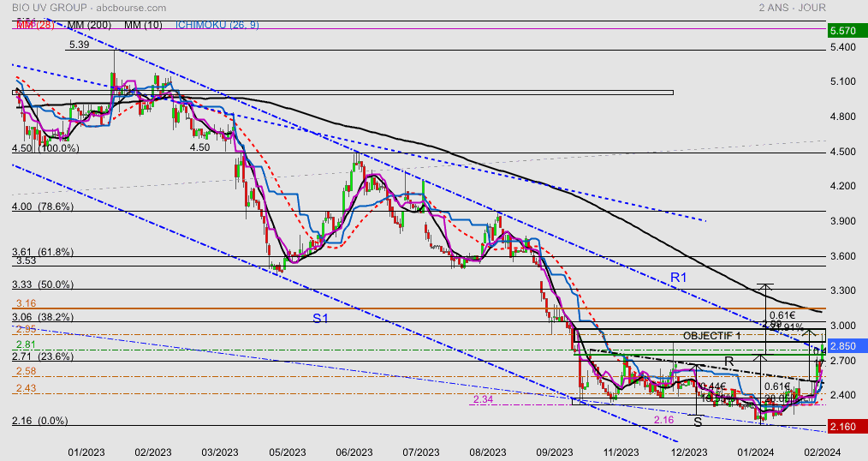Click the 09/2023 date axis label

(x=555, y=452)
